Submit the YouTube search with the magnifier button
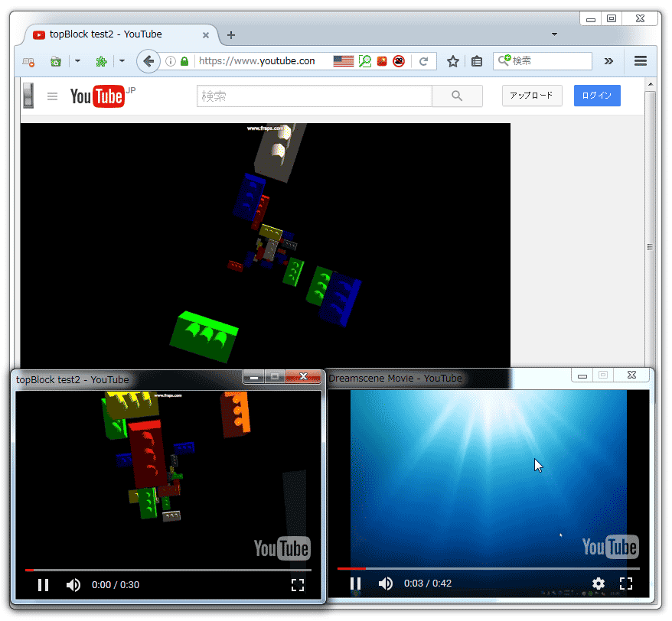Image resolution: width=672 pixels, height=621 pixels. [x=457, y=96]
